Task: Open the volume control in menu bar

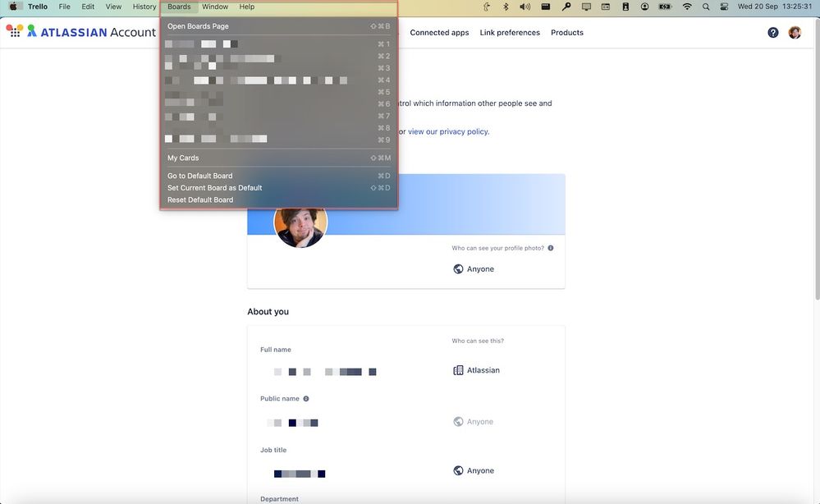Action: click(525, 7)
